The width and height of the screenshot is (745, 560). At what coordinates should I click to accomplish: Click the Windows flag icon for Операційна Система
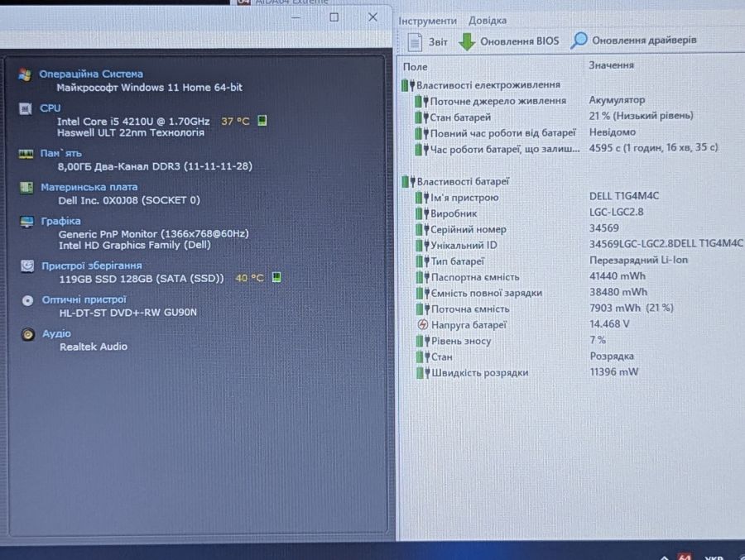25,74
